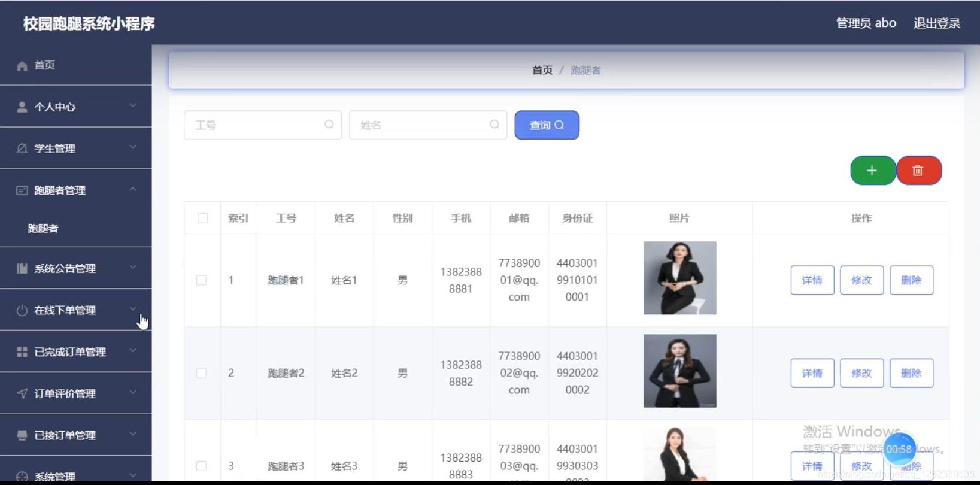The height and width of the screenshot is (485, 980).
Task: Expand 已完成订单管理 using its chevron
Action: pyautogui.click(x=133, y=351)
